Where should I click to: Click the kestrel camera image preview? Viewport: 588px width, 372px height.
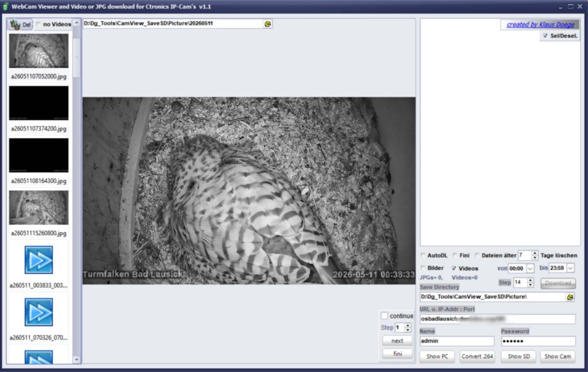coord(249,191)
